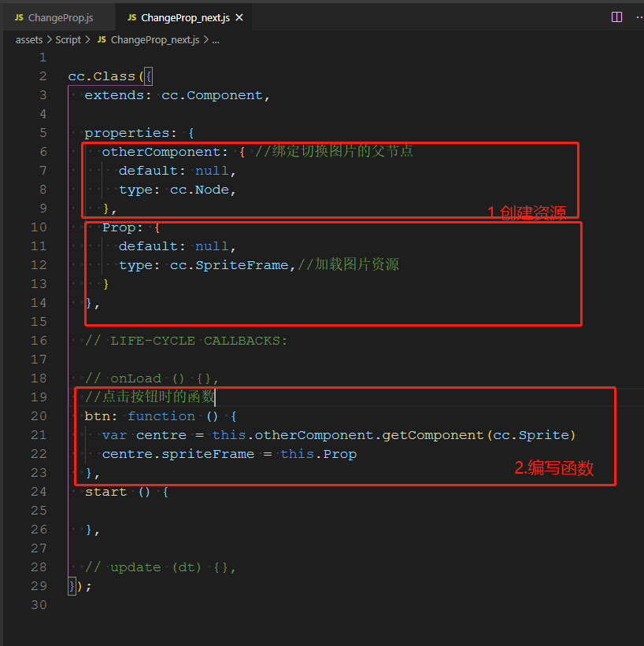Viewport: 644px width, 646px height.
Task: Click line number 24 in gutter
Action: click(x=39, y=492)
